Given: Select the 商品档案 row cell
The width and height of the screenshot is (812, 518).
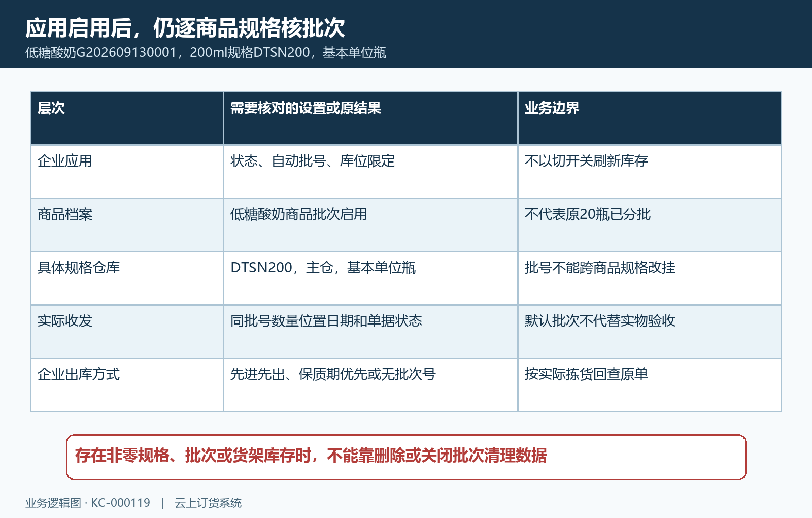Looking at the screenshot, I should click(127, 225).
